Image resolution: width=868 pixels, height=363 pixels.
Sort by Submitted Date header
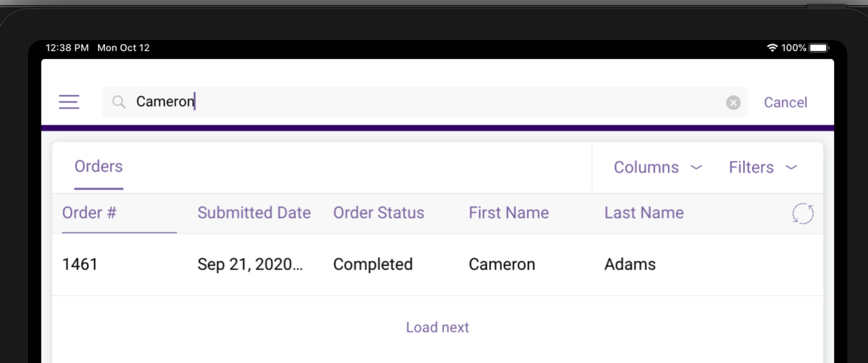pyautogui.click(x=254, y=213)
